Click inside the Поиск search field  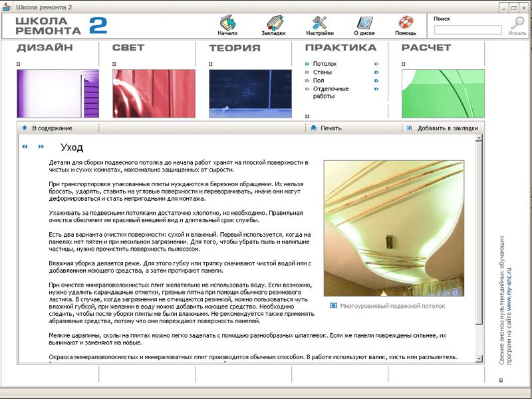click(x=467, y=30)
